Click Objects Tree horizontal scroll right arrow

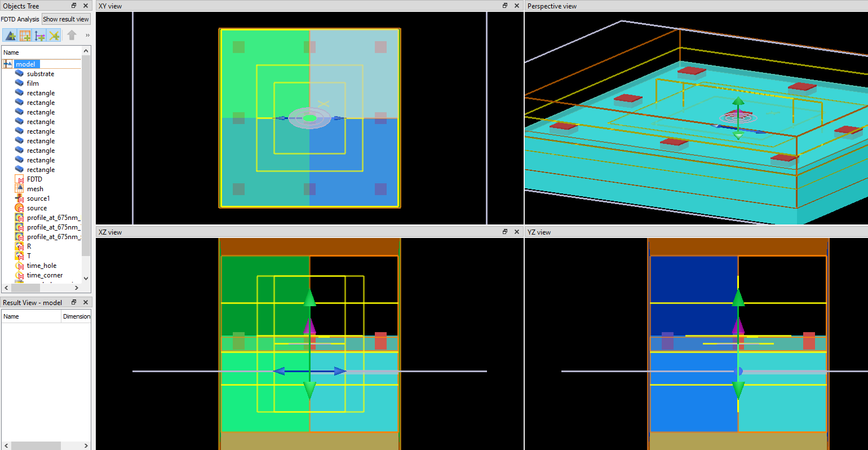77,288
